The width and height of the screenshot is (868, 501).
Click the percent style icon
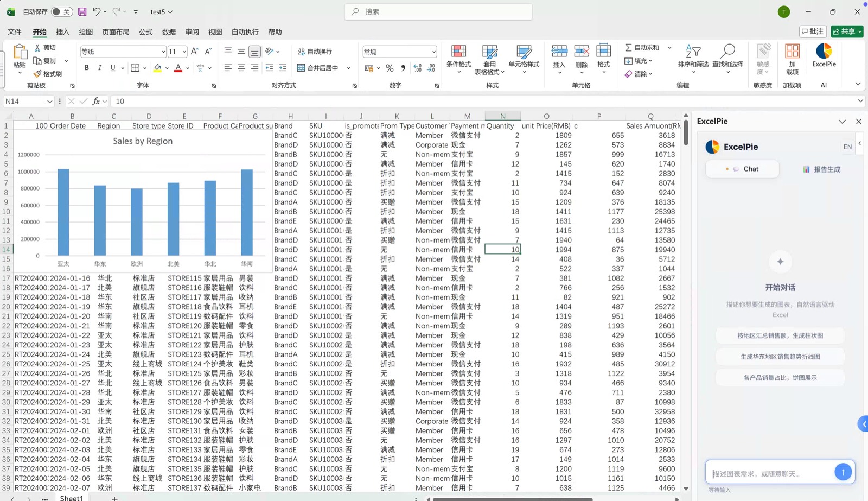tap(390, 68)
